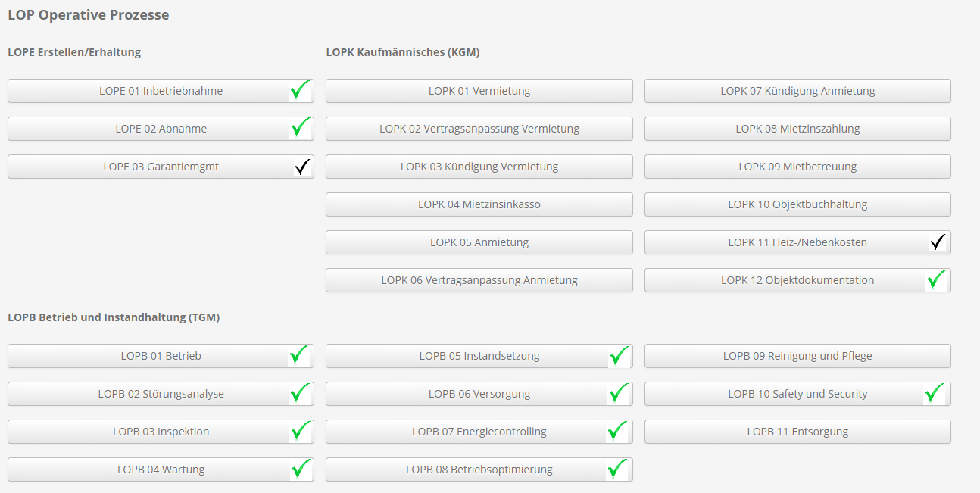Open LOPK 10 Objektbuchhaltung process
980x493 pixels.
point(797,204)
